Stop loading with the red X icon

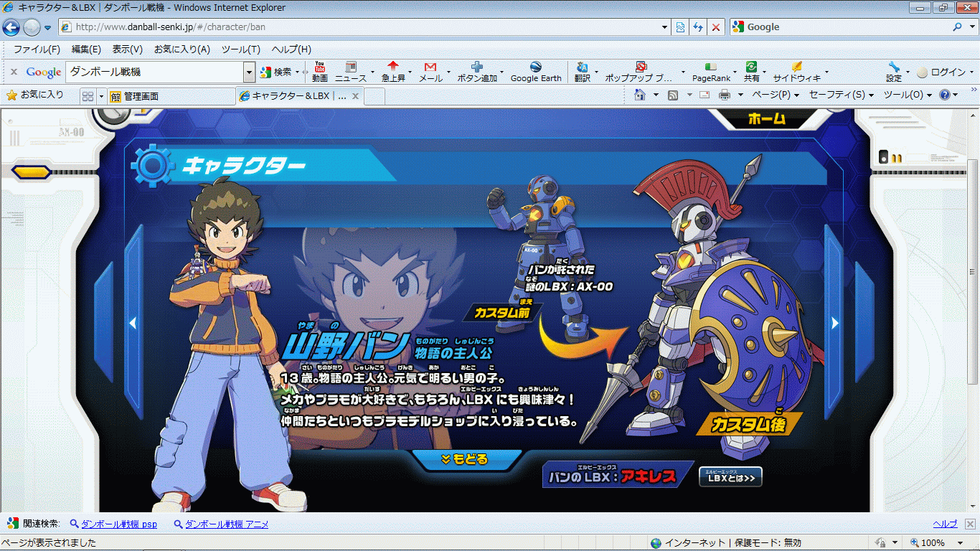[x=715, y=27]
